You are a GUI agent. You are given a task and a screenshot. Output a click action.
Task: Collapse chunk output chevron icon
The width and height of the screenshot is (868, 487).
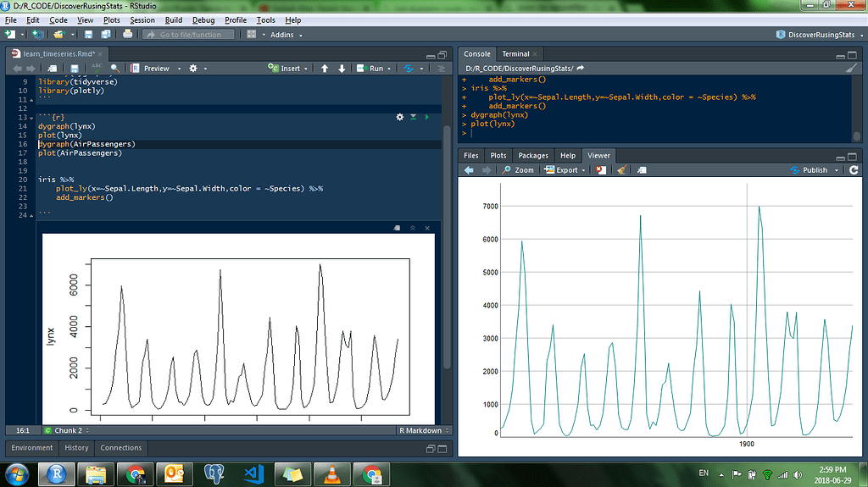413,228
